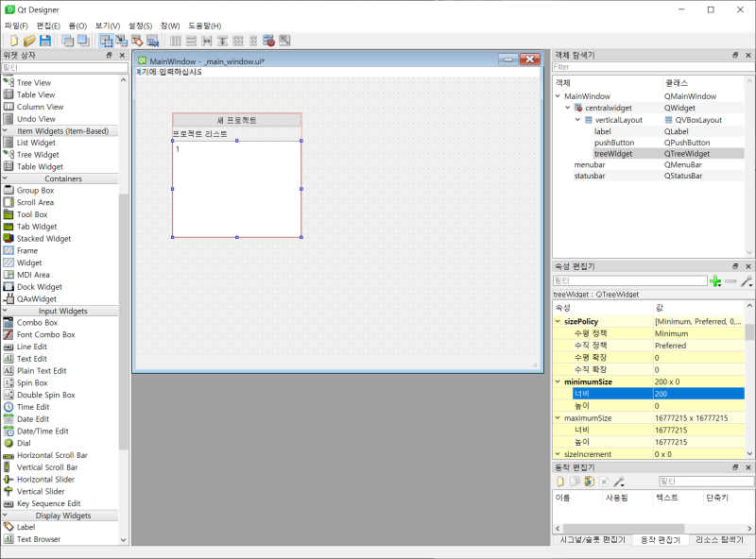Apply Lay Out Vertically from the toolbar
This screenshot has width=756, height=559.
[x=191, y=41]
